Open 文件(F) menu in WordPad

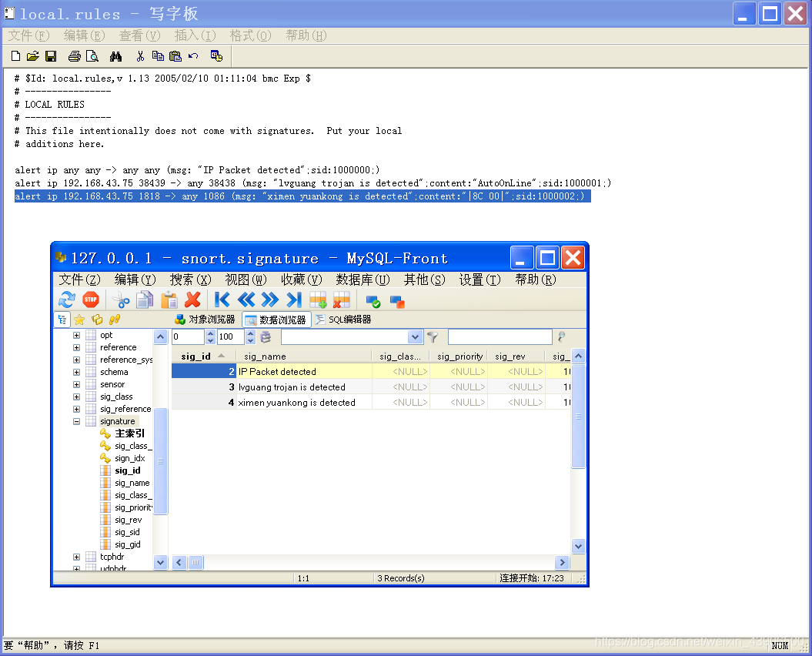(x=28, y=35)
